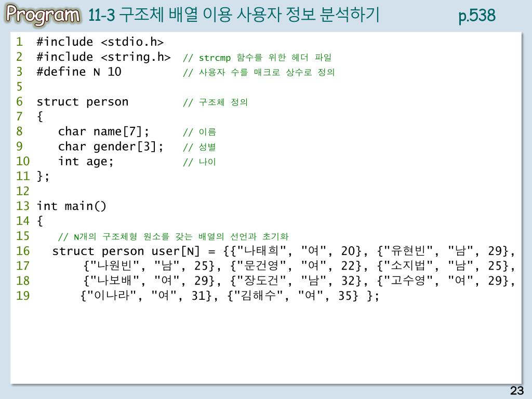Click line number '19'

click(x=23, y=296)
